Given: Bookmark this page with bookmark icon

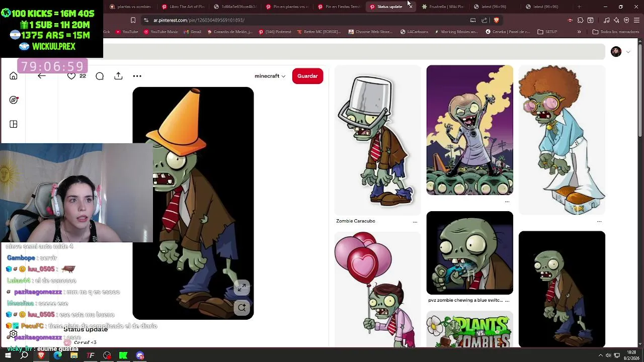Looking at the screenshot, I should (133, 20).
